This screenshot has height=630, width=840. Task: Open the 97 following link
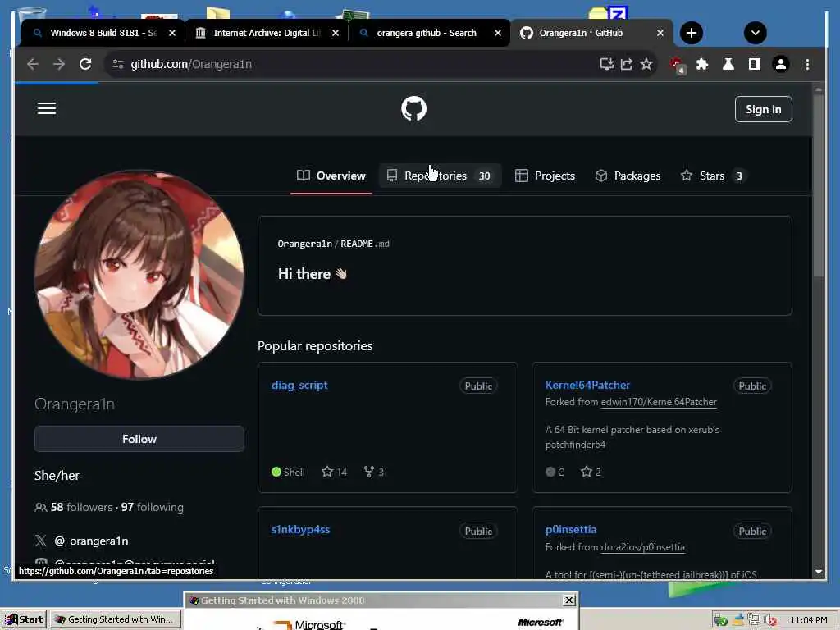coord(152,507)
